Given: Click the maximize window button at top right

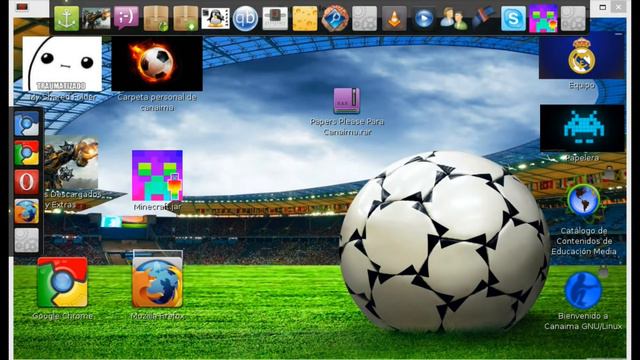Looking at the screenshot, I should (x=602, y=7).
